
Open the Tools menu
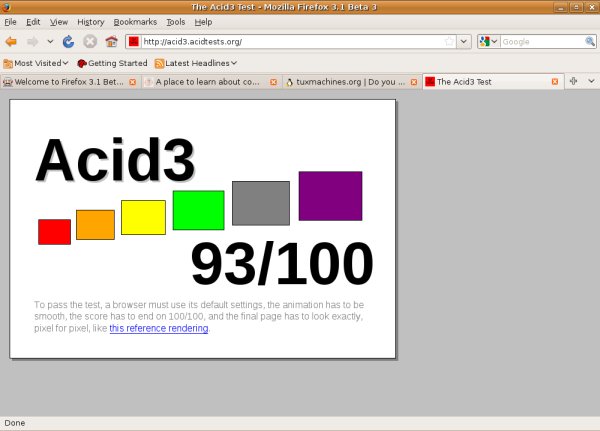[176, 22]
